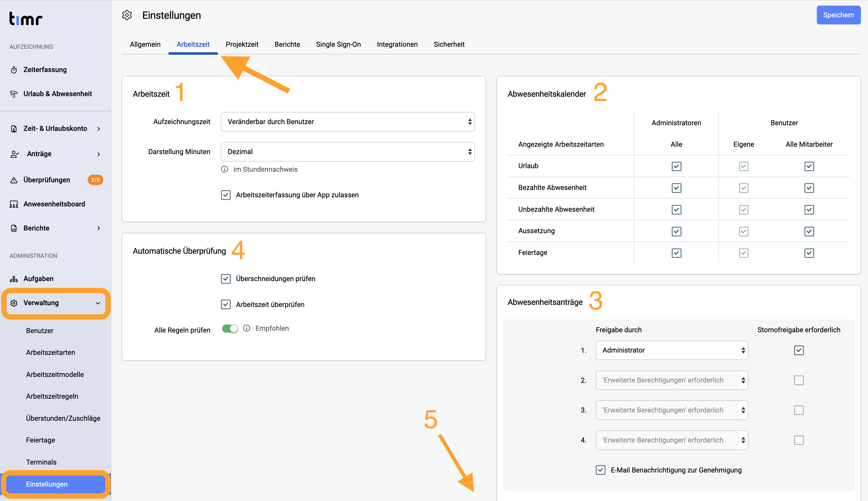Open the Single Sign-On tab
The width and height of the screenshot is (868, 501).
point(338,44)
